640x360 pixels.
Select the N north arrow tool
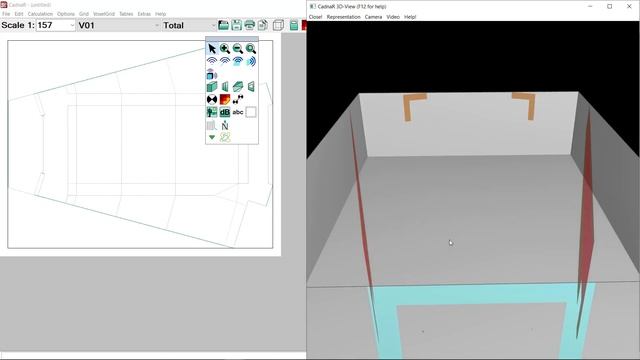coord(225,125)
